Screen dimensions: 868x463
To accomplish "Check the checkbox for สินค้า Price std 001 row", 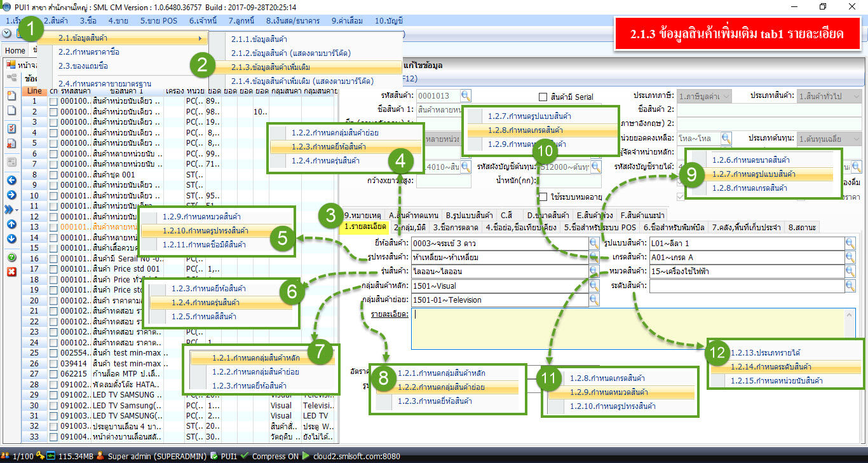I will (x=53, y=269).
